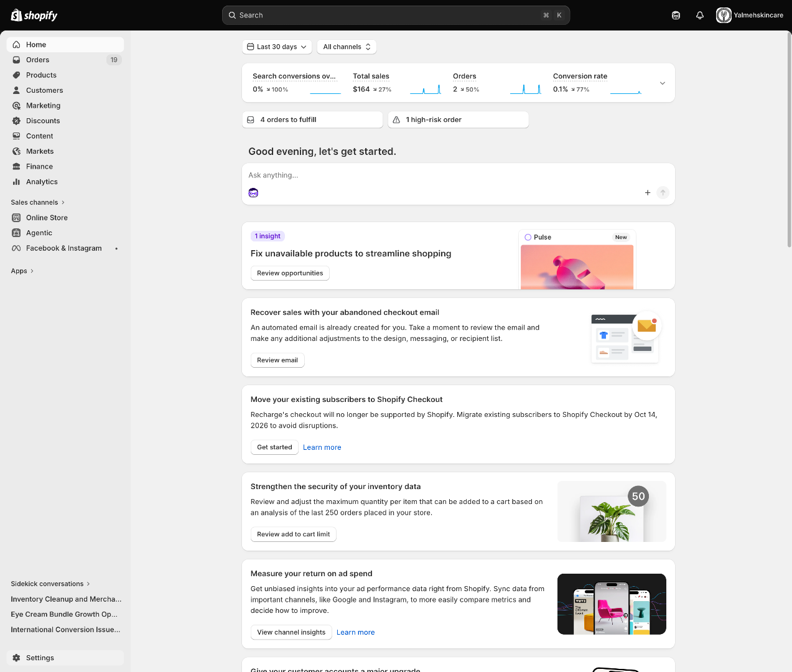Click the search magnifier icon
Screen dimensions: 792x672
point(232,15)
